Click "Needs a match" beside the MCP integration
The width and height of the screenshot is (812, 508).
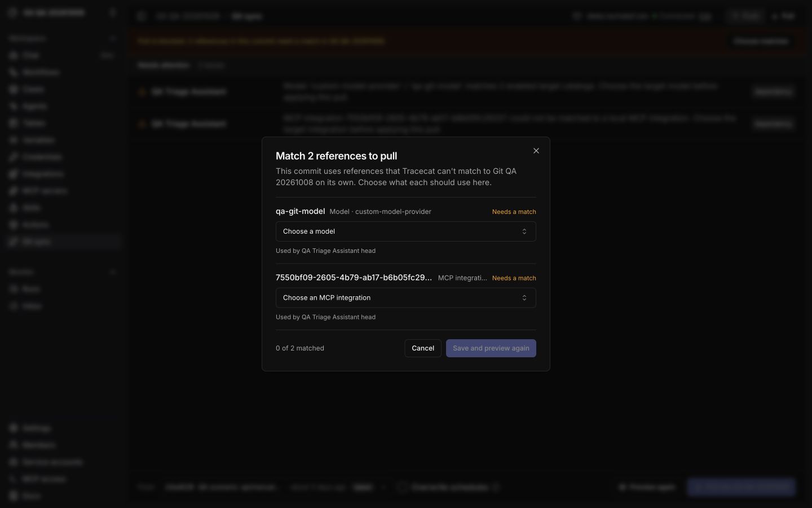tap(514, 278)
